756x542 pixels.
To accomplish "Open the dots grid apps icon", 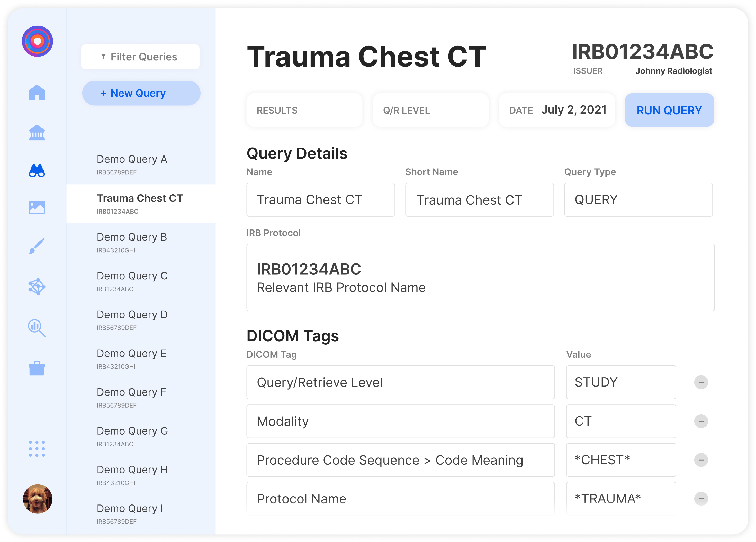I will point(37,448).
